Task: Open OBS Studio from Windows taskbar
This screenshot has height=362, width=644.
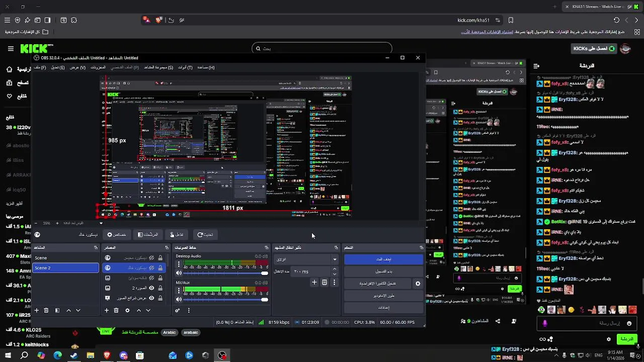Action: [222, 355]
